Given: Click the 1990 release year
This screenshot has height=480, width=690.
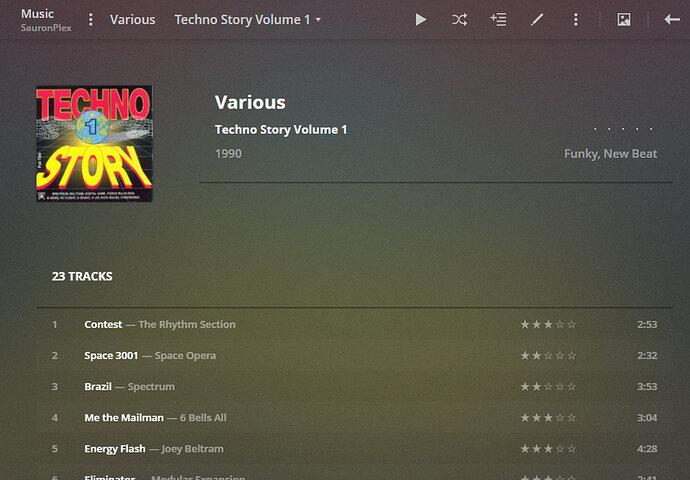Looking at the screenshot, I should pyautogui.click(x=228, y=154).
